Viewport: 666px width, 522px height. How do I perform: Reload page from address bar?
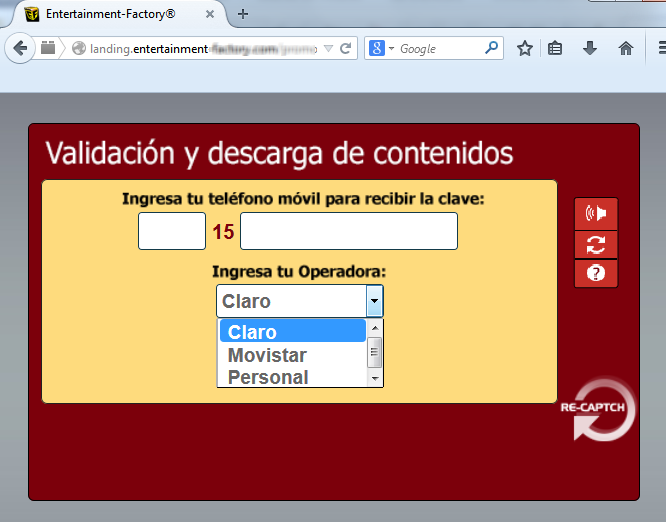pyautogui.click(x=346, y=48)
